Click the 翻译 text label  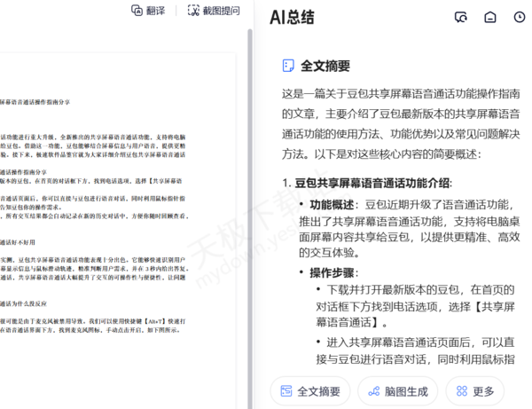click(155, 11)
